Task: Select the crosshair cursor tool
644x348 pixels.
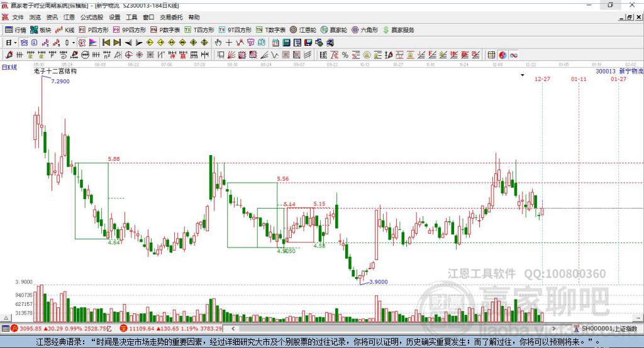Action: pyautogui.click(x=229, y=43)
